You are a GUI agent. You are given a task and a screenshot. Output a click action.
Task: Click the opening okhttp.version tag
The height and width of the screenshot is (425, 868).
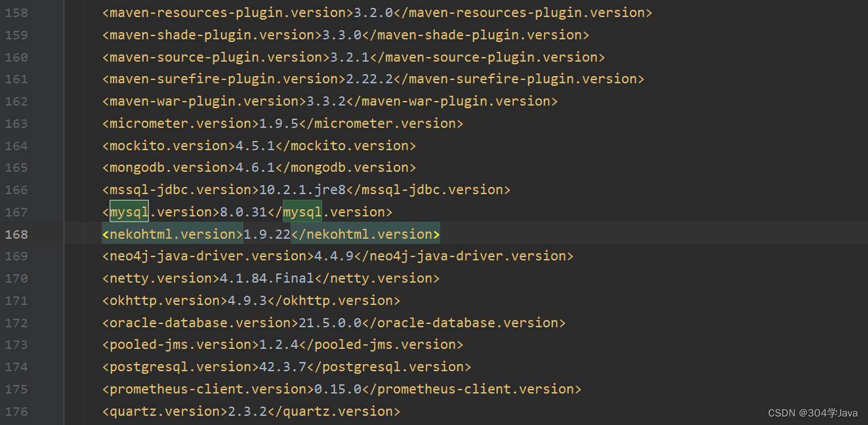165,300
